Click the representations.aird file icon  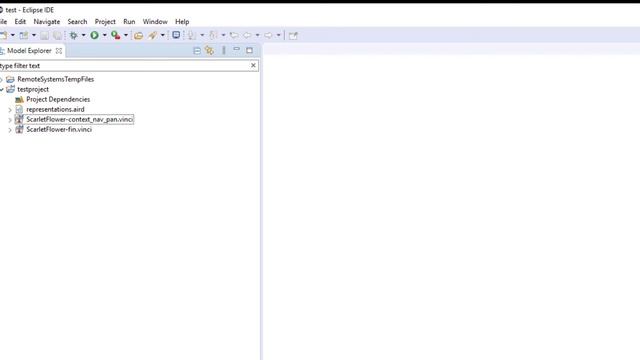tap(19, 109)
